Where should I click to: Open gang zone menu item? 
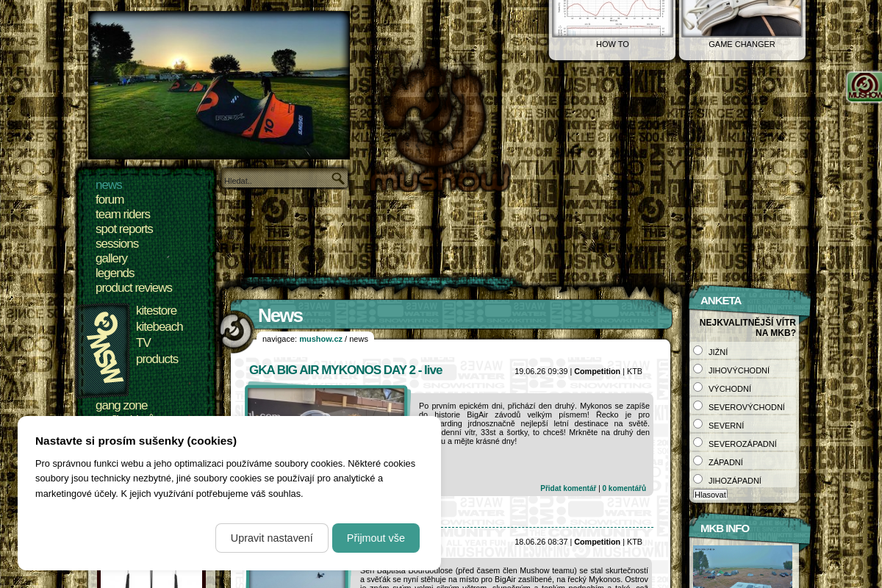pos(121,406)
